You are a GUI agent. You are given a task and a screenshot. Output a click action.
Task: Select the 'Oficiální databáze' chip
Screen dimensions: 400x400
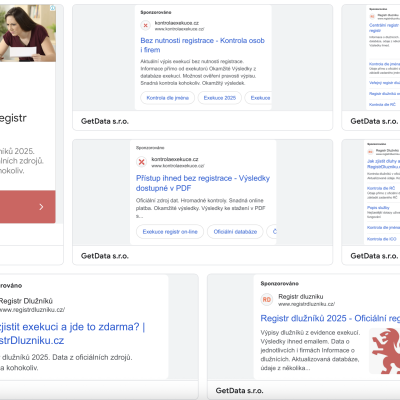point(235,232)
